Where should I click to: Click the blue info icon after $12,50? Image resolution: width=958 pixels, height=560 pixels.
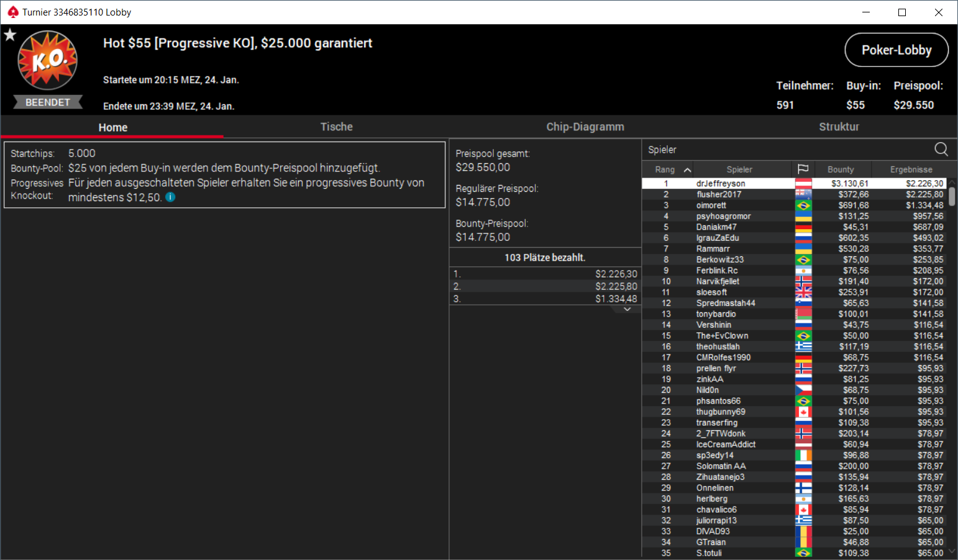pyautogui.click(x=170, y=197)
